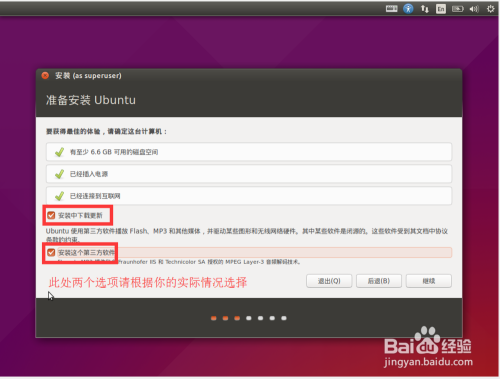Viewport: 500px width, 379px height.
Task: Click the 继续 button
Action: [429, 281]
